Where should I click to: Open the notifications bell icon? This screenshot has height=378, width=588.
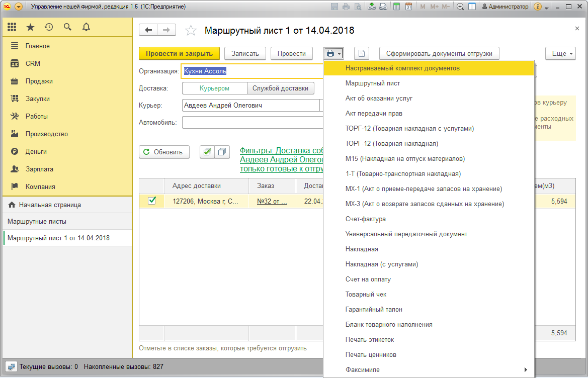[86, 27]
